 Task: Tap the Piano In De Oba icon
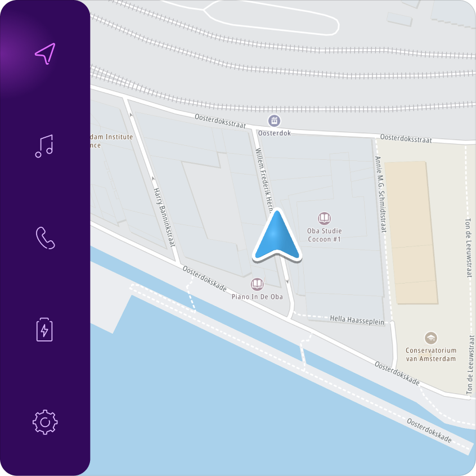pyautogui.click(x=257, y=284)
